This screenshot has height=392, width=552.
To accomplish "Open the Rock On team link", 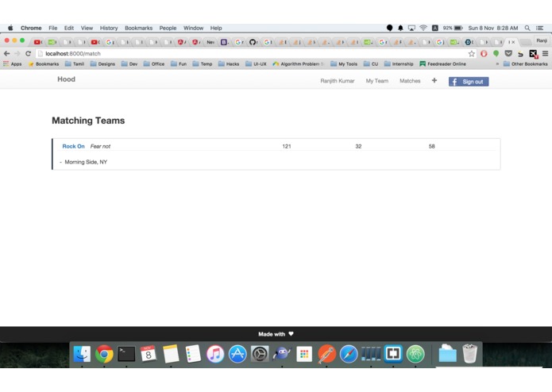I will [x=73, y=146].
